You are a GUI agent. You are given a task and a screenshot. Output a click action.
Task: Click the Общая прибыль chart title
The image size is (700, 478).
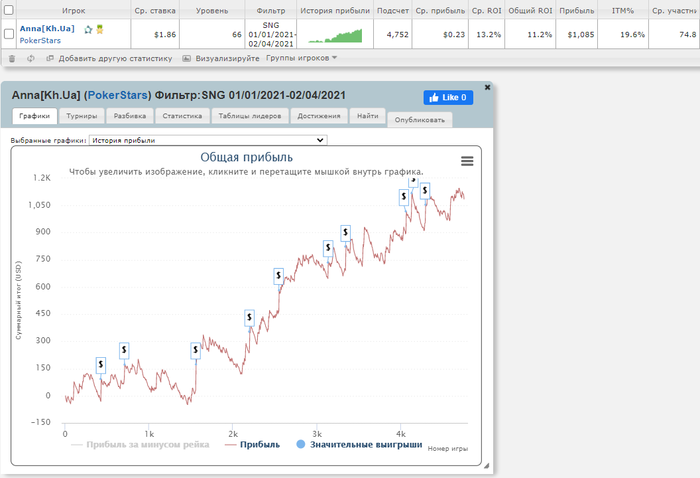pyautogui.click(x=246, y=157)
